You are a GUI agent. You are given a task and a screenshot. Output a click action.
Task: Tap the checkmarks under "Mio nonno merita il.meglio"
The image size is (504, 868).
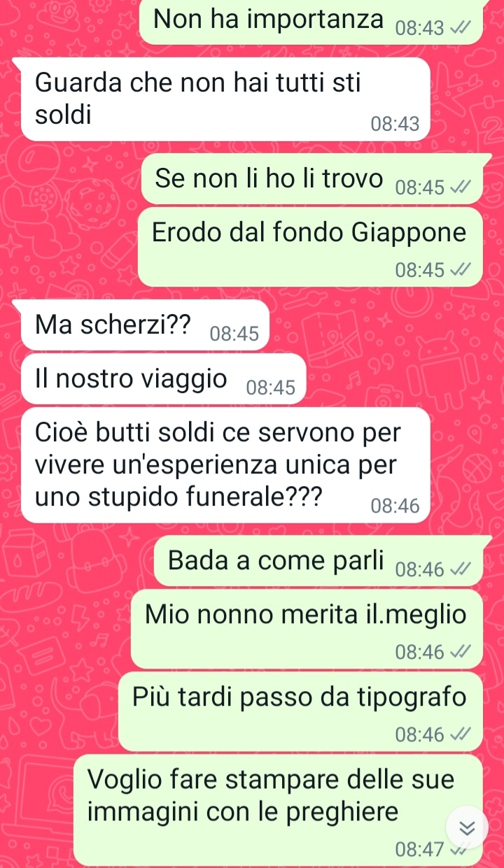point(461,652)
